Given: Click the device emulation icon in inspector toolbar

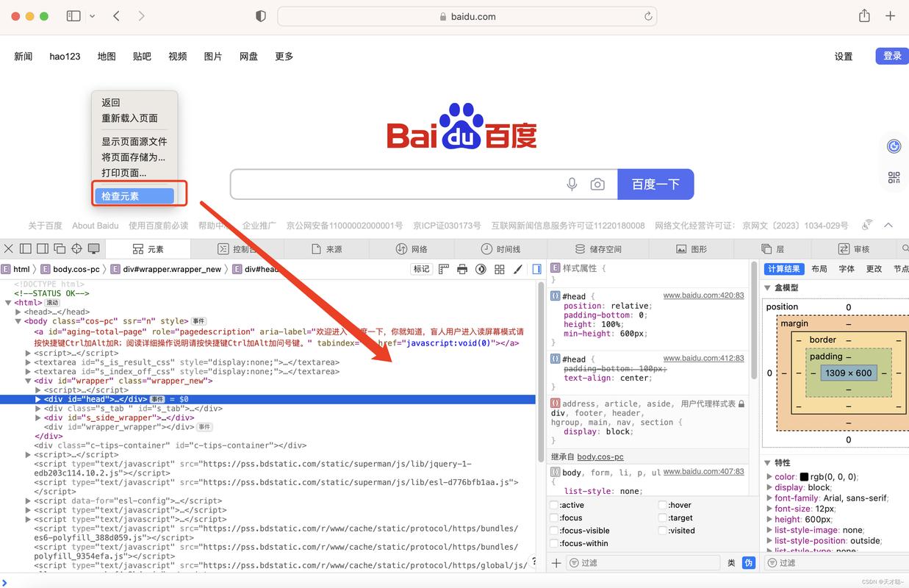Looking at the screenshot, I should click(93, 249).
